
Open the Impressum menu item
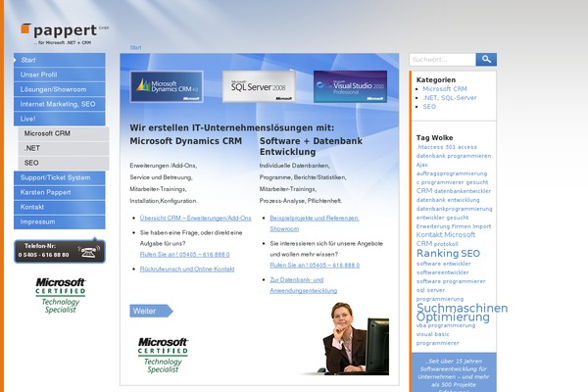point(60,221)
